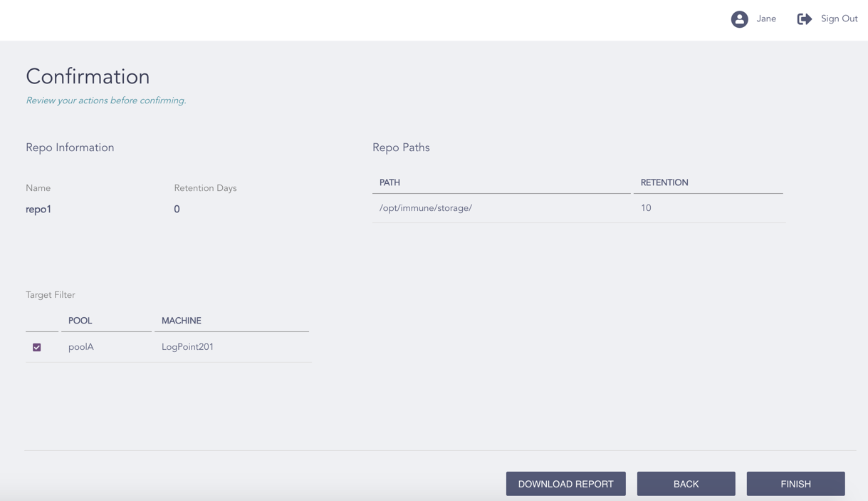Click the LogPoint201 machine entry
This screenshot has width=868, height=501.
(187, 347)
